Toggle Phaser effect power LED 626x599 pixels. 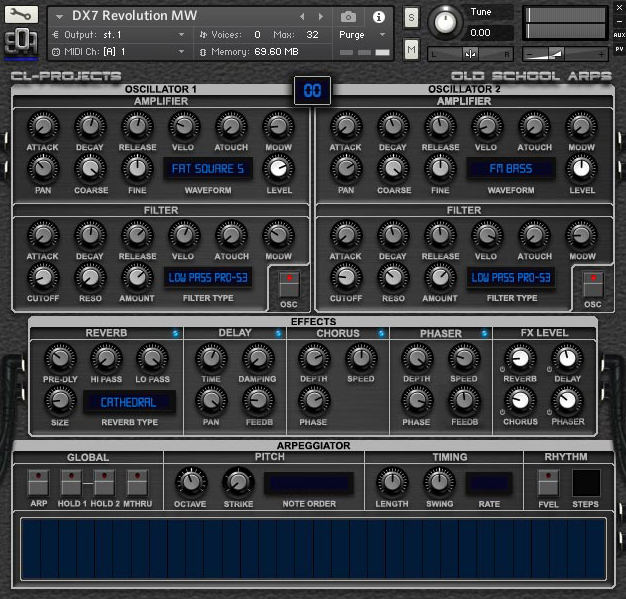[484, 333]
